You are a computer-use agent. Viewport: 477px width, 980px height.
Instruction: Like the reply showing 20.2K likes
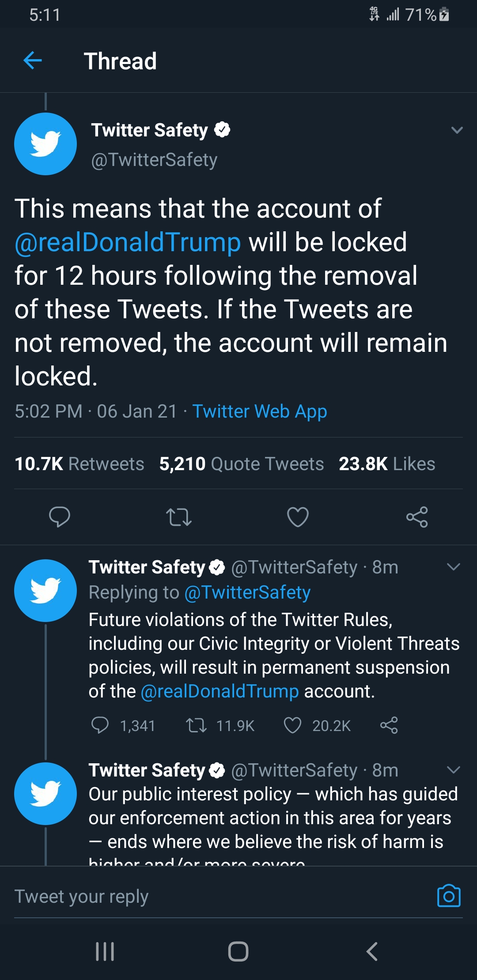click(x=292, y=725)
